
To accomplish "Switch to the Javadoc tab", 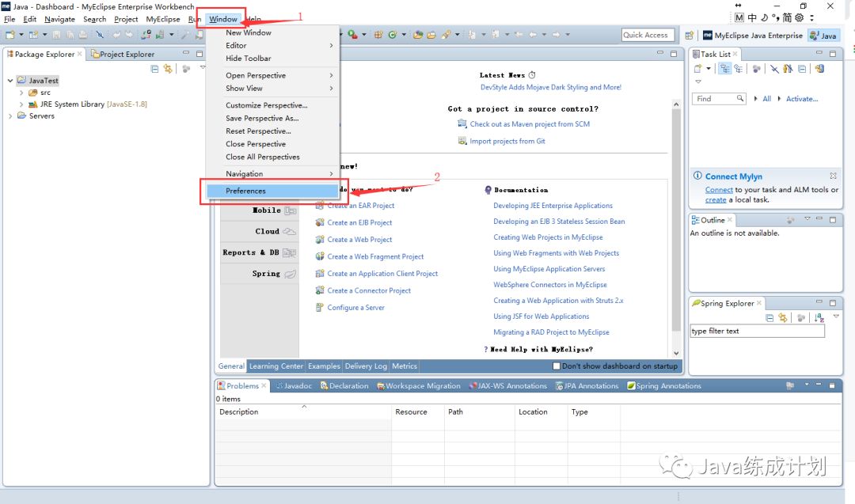I will coord(294,386).
